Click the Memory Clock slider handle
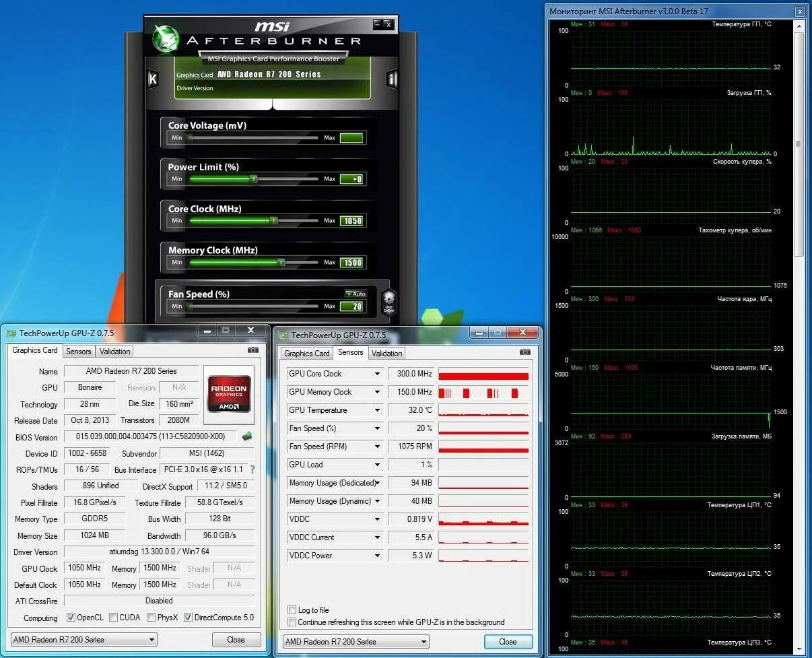812x658 pixels. (281, 262)
